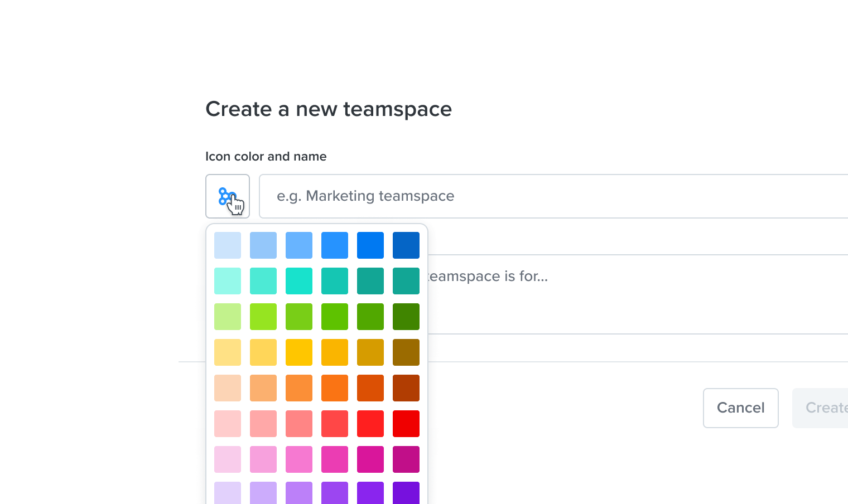Choose the second swatch in the teal row
The height and width of the screenshot is (504, 848).
[263, 281]
